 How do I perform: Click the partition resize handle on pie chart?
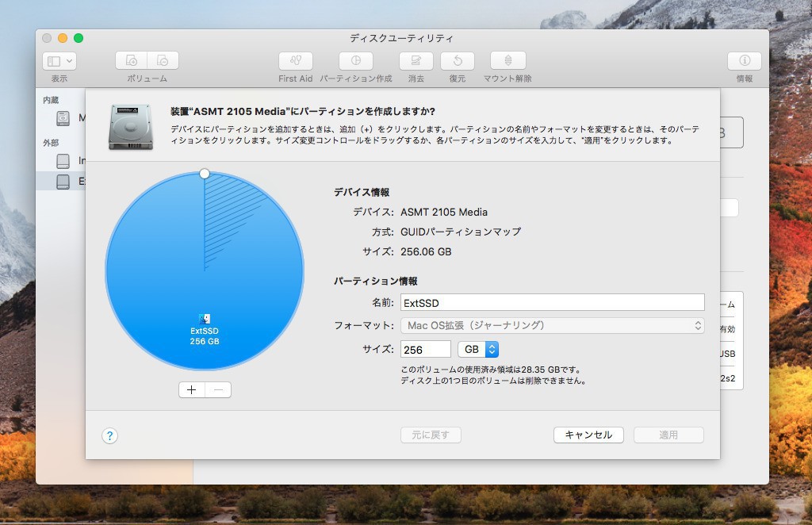[x=205, y=174]
